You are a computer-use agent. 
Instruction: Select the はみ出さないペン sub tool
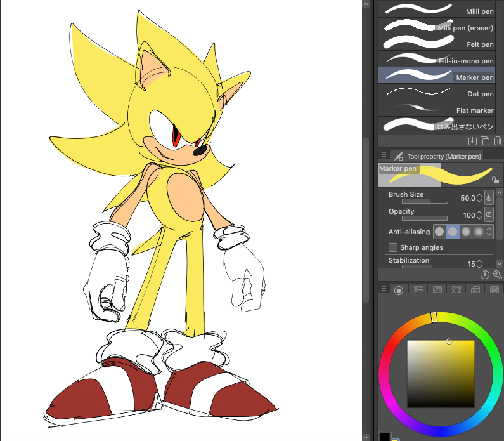pos(437,125)
